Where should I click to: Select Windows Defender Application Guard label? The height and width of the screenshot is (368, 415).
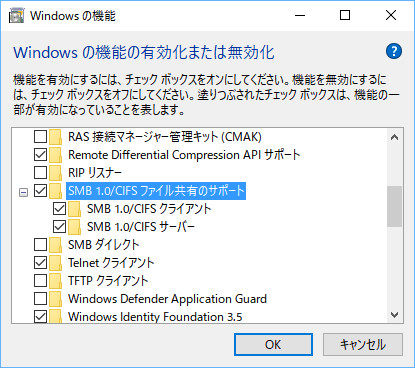pyautogui.click(x=167, y=299)
